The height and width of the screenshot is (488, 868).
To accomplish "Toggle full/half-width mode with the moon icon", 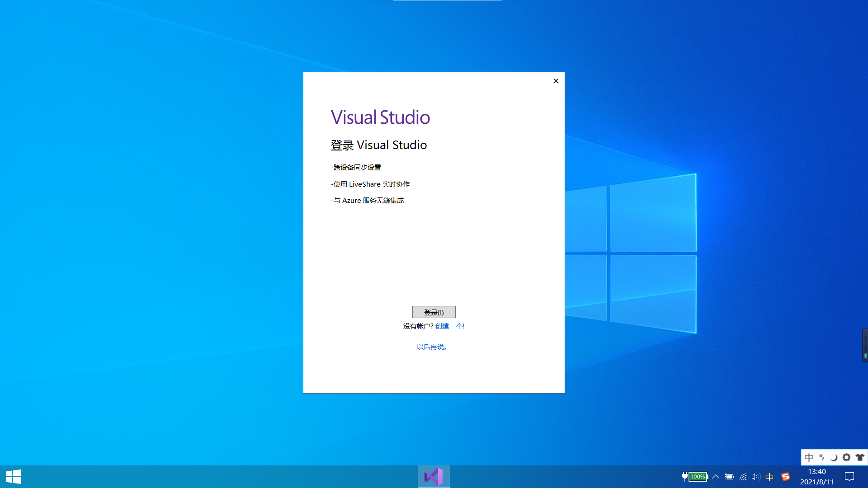I will pyautogui.click(x=834, y=457).
